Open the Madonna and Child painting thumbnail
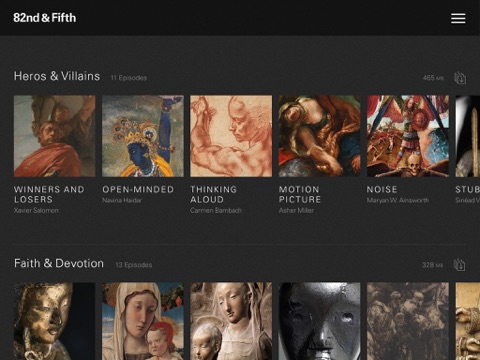The width and height of the screenshot is (480, 360). pos(143,321)
